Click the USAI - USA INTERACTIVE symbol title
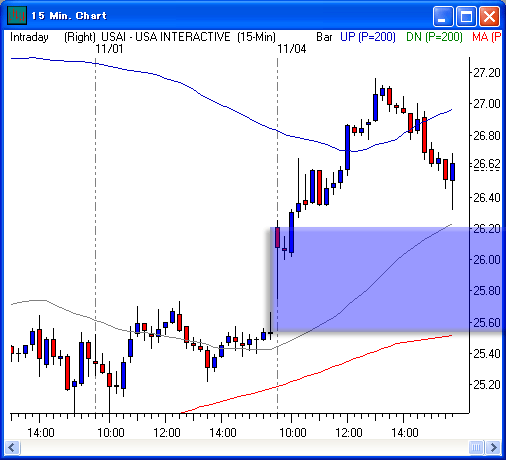Screen dimensions: 506x460 click(166, 36)
